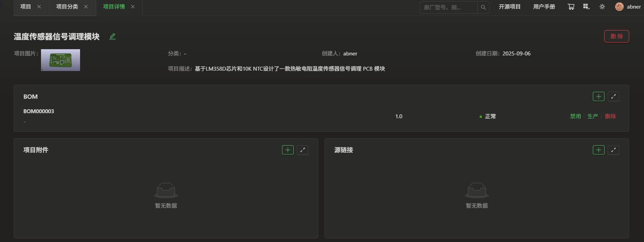
Task: Click the icon right of the cart
Action: (586, 7)
